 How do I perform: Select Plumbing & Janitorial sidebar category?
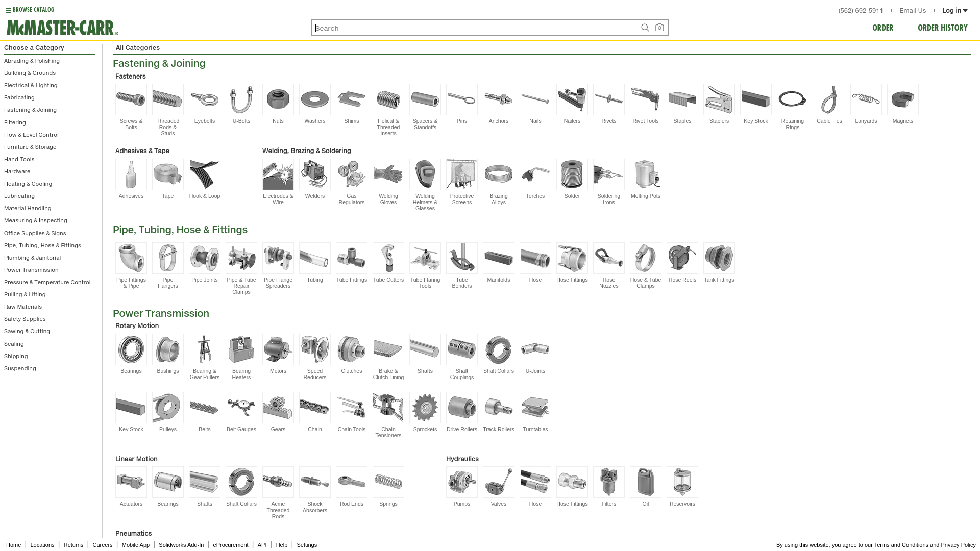(32, 258)
